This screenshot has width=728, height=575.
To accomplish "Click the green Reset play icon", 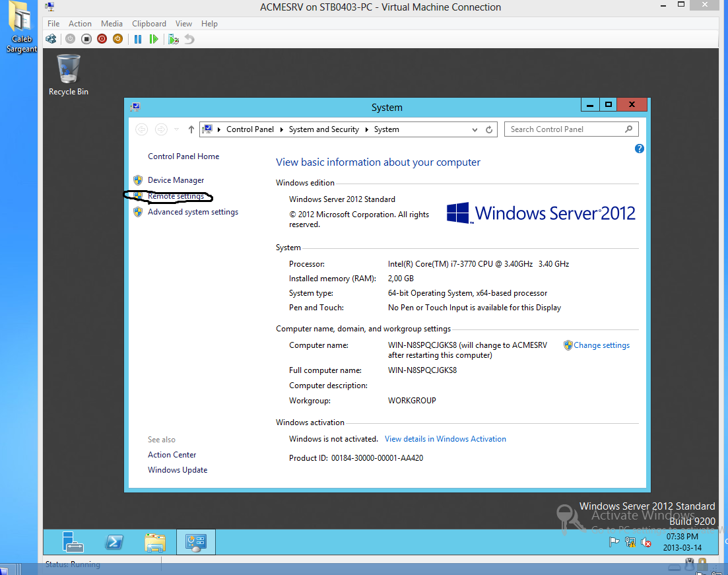I will coord(154,40).
